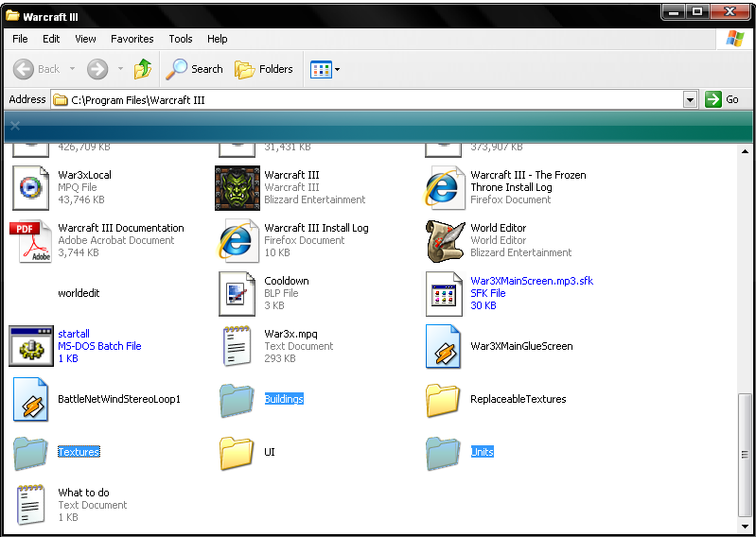Screen dimensions: 756x537
Task: Minimize the Warcraft III window
Action: click(x=674, y=12)
